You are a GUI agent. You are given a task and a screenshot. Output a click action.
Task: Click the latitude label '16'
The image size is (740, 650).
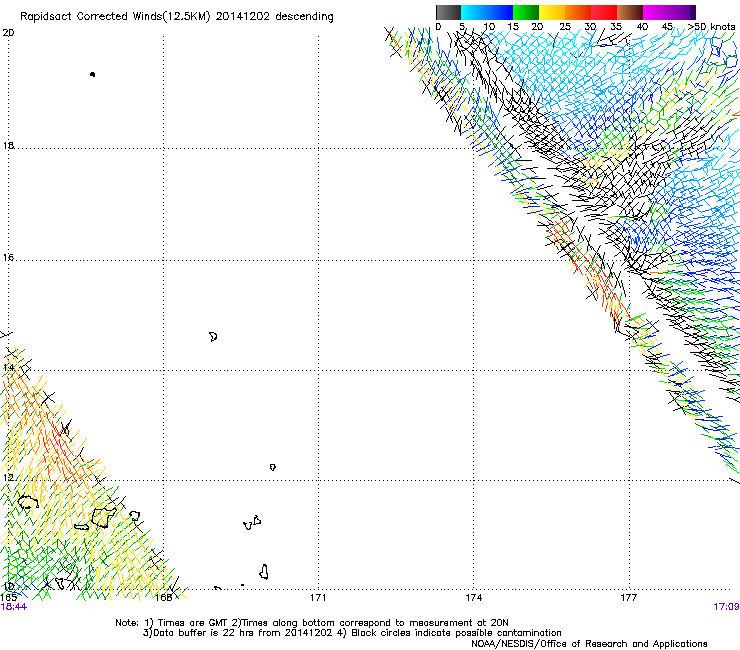8,257
